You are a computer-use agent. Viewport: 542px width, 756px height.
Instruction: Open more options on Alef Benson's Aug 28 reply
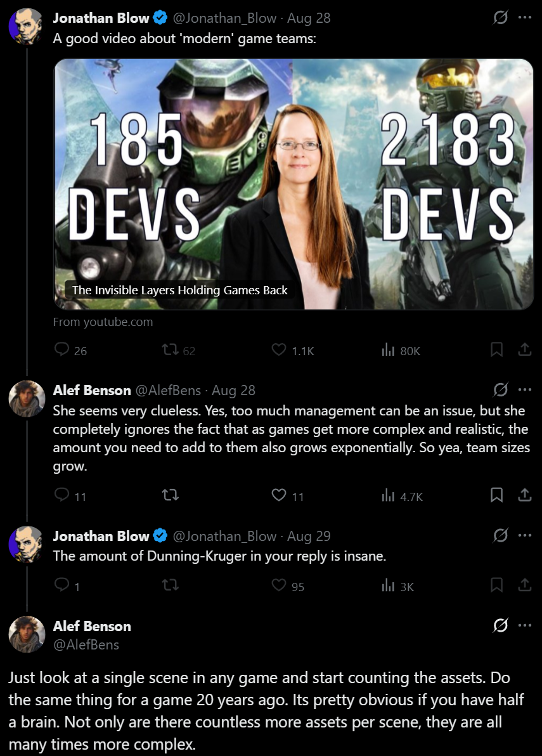tap(525, 389)
